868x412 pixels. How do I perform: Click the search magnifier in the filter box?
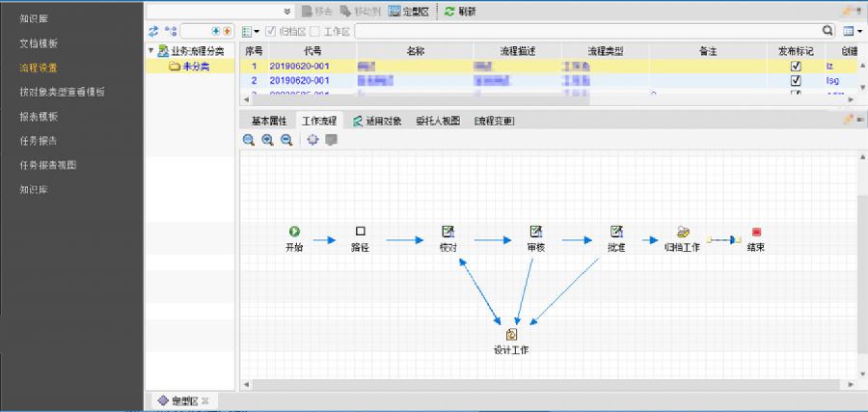[827, 31]
